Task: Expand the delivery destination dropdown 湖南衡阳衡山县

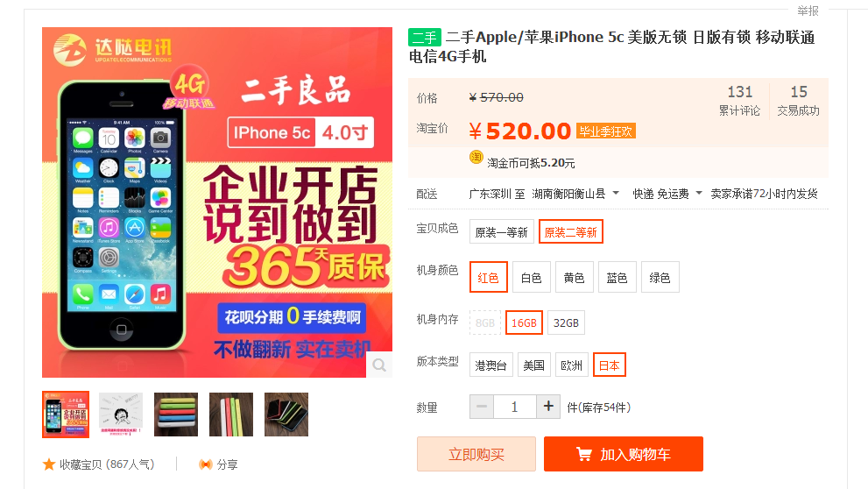Action: tap(575, 194)
